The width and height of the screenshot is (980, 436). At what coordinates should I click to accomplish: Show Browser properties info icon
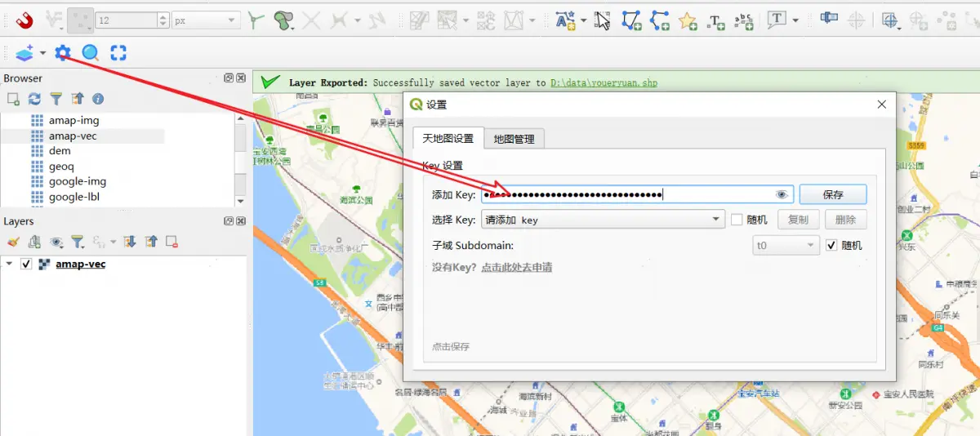[x=98, y=99]
